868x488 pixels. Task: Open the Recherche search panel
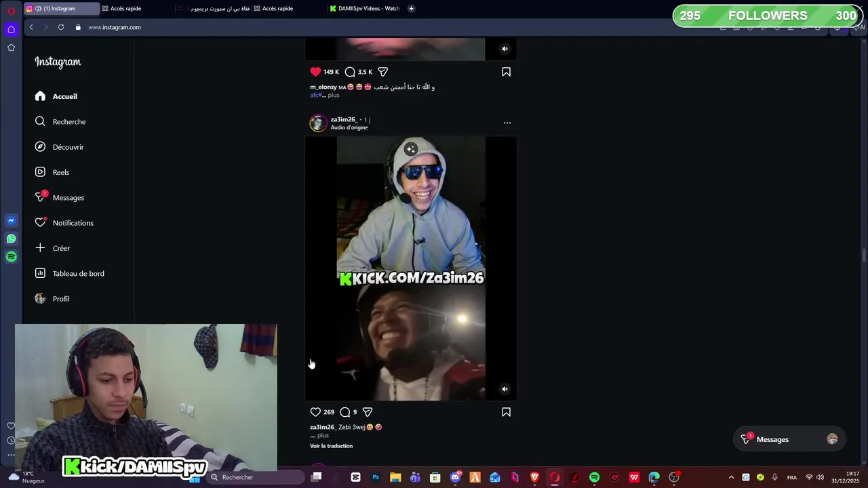pos(60,121)
